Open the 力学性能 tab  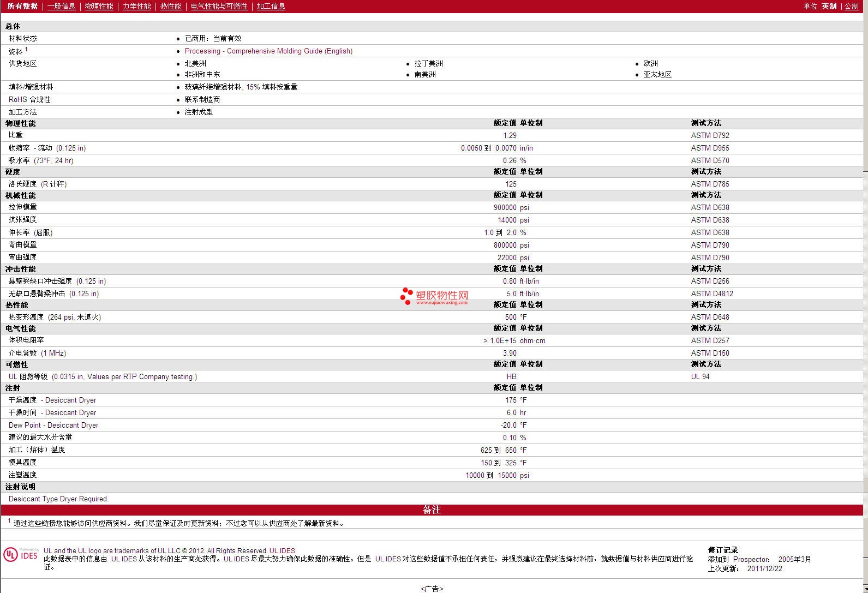[x=136, y=6]
